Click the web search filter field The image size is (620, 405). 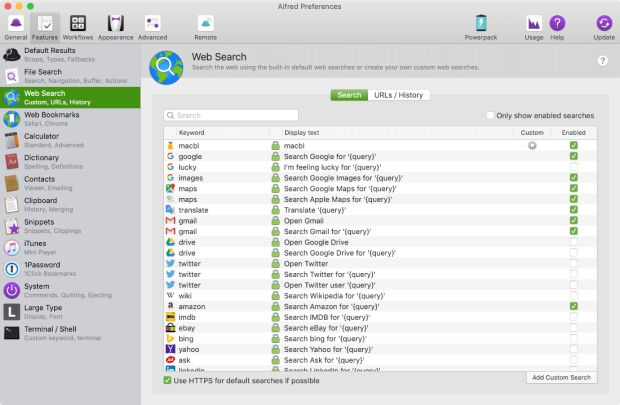231,115
